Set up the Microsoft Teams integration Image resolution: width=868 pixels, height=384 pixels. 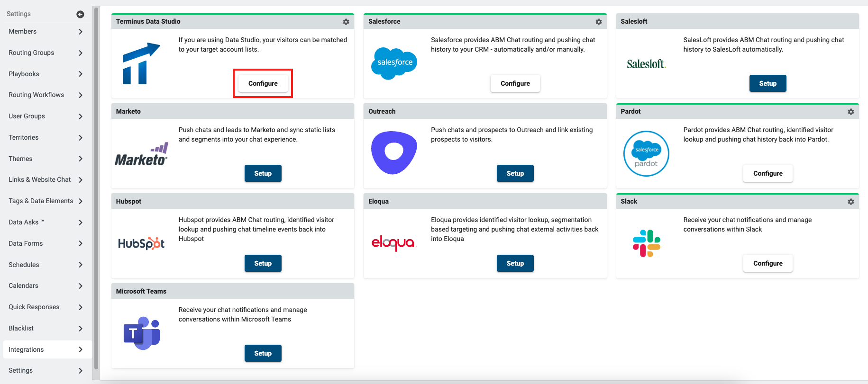pyautogui.click(x=263, y=353)
